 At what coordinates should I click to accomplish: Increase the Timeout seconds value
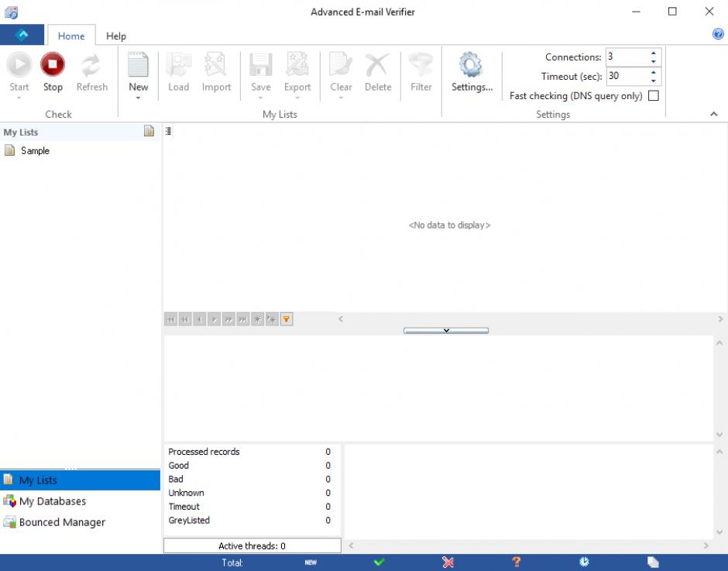pos(653,73)
